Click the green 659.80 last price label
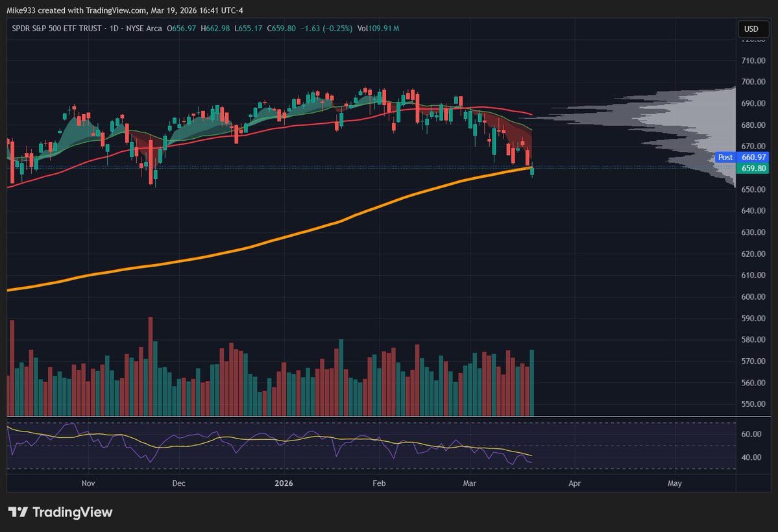This screenshot has height=532, width=778. click(x=753, y=168)
